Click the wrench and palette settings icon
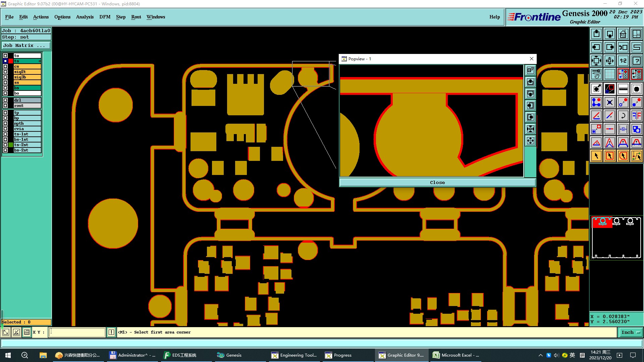 coord(596,74)
